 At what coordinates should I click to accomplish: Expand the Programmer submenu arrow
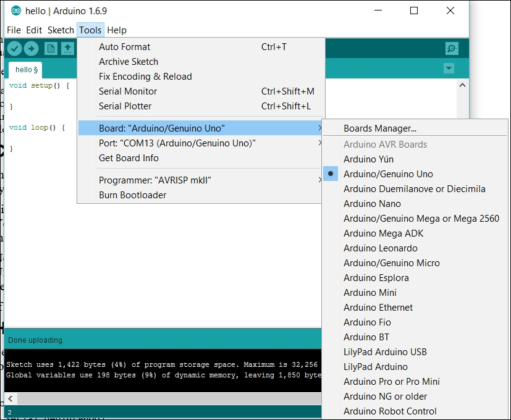(319, 180)
